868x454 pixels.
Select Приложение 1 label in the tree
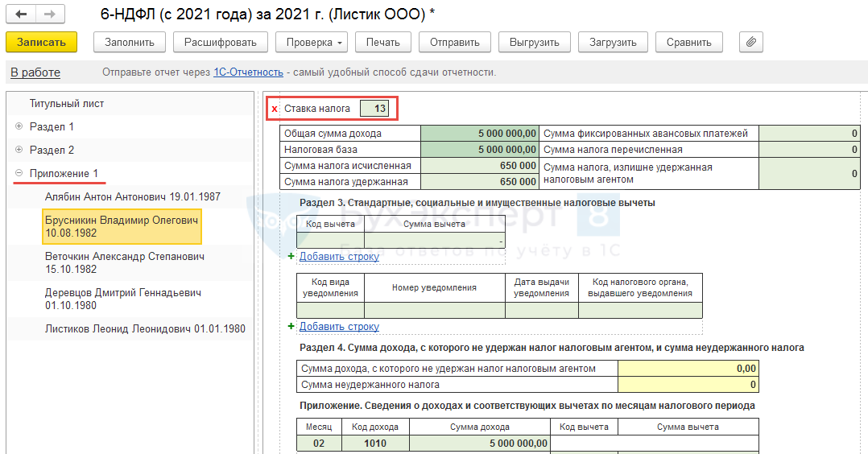coord(64,173)
